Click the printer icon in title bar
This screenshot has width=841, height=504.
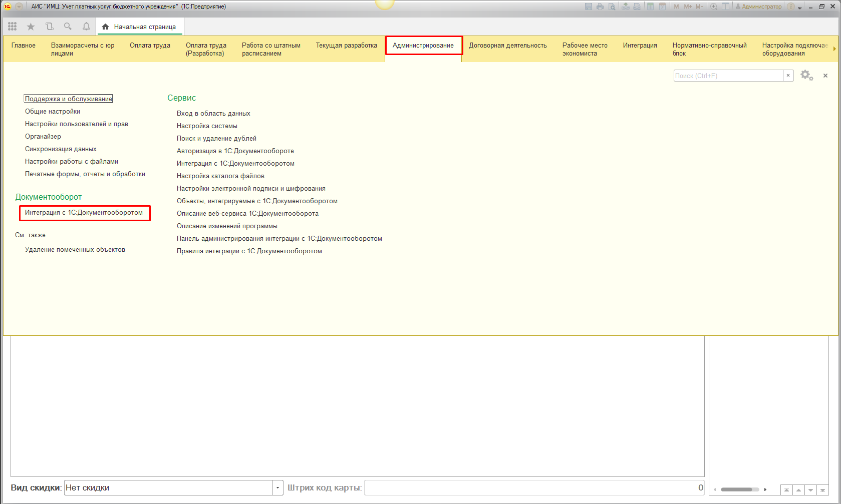pos(600,7)
